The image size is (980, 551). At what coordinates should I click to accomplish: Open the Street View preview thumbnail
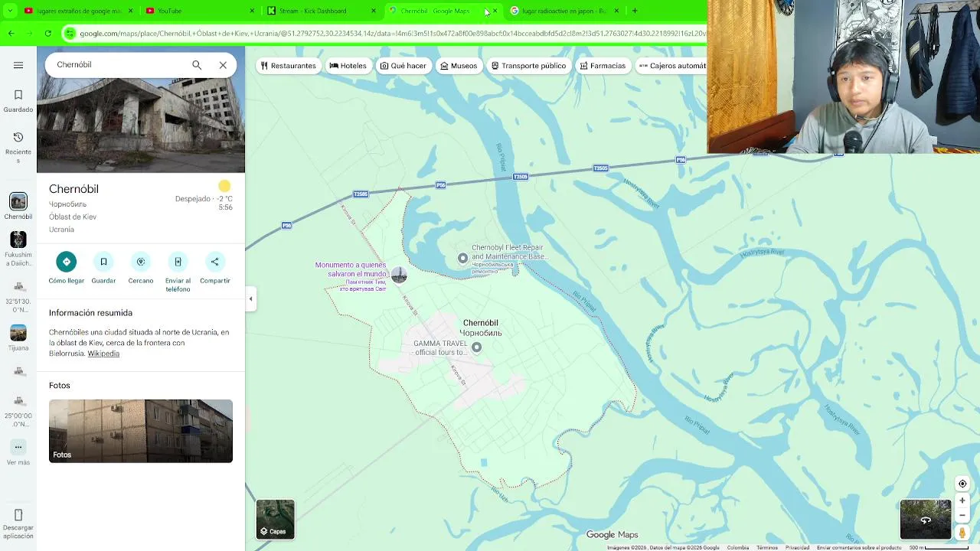tap(926, 520)
